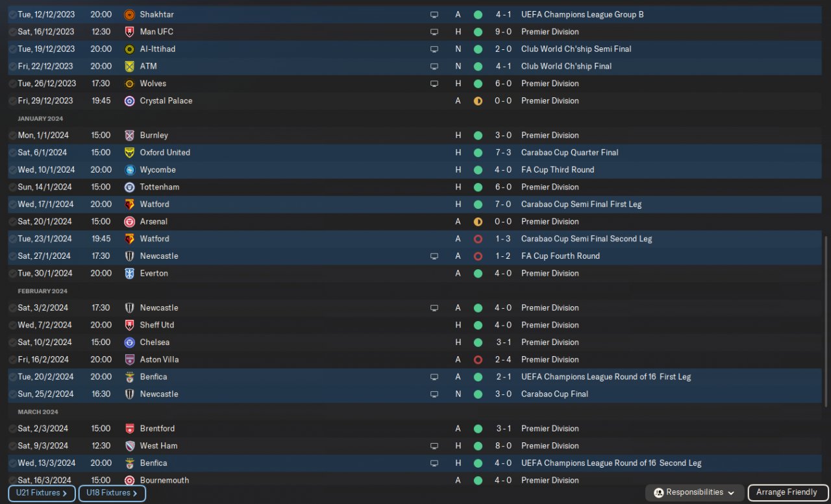
Task: Expand the U21 Fixtures link
Action: [x=42, y=494]
